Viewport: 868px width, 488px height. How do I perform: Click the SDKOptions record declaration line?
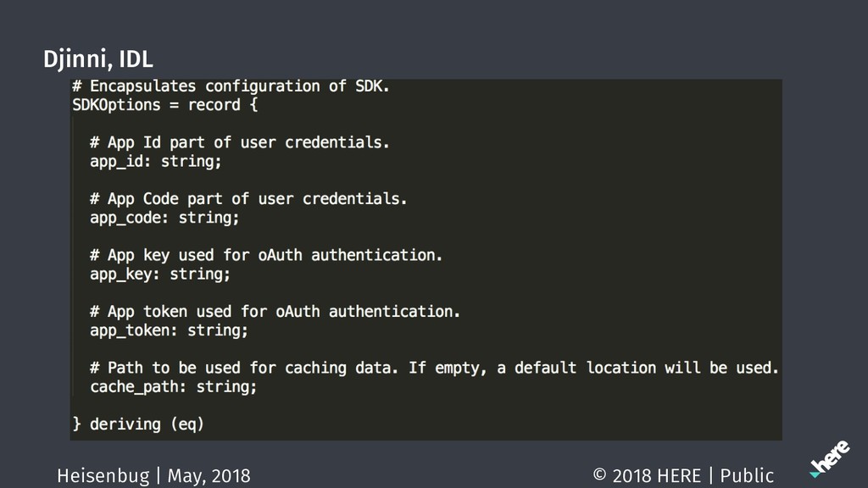(165, 104)
